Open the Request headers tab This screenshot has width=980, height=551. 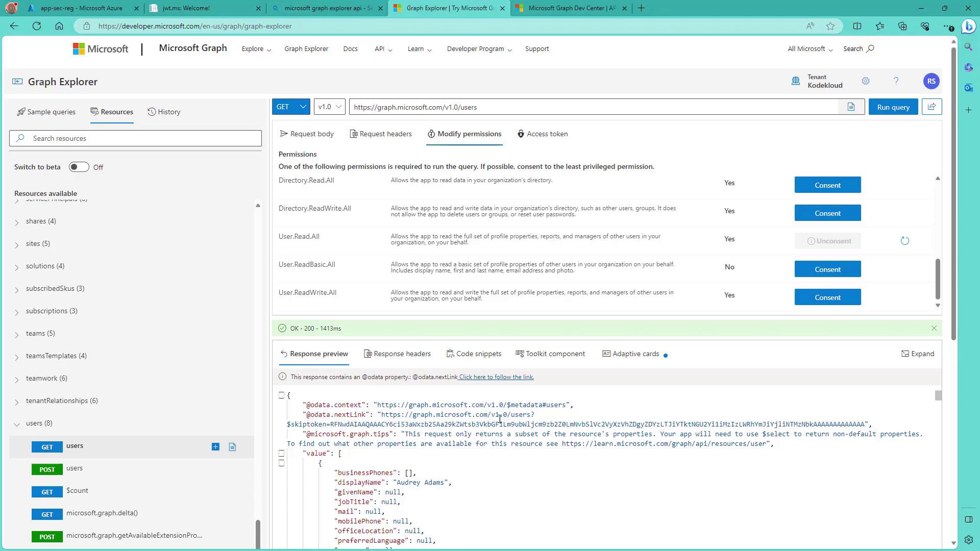381,134
